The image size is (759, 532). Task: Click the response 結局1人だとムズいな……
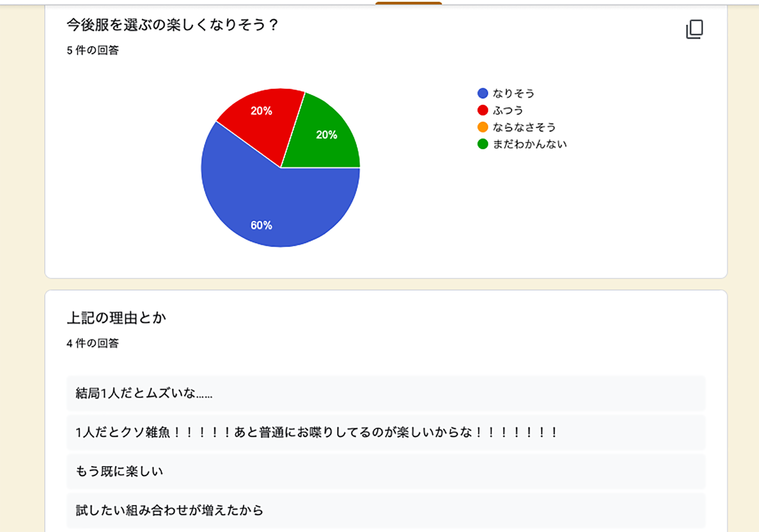(x=144, y=393)
